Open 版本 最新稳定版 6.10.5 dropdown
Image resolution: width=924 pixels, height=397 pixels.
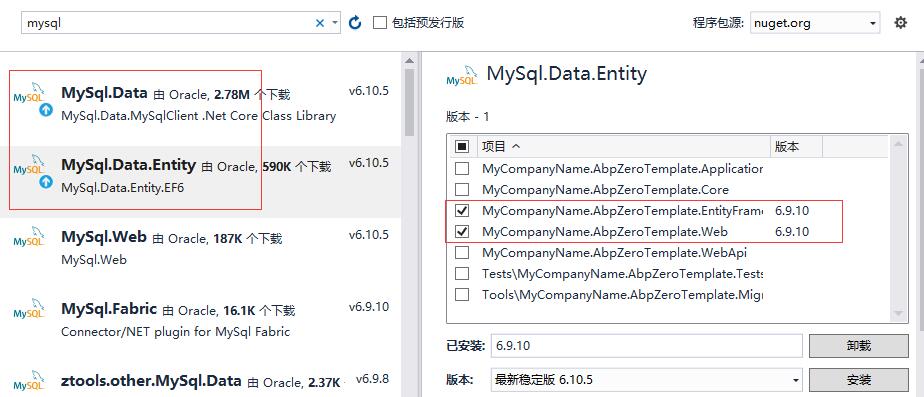pos(646,380)
